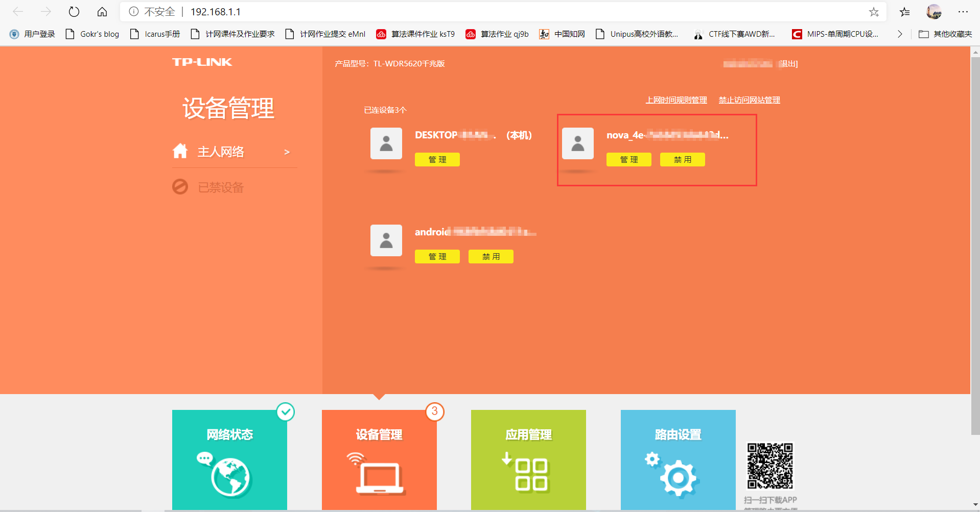Screen dimensions: 980x512
Task: Open 禁止访问网站管理 link
Action: [749, 100]
